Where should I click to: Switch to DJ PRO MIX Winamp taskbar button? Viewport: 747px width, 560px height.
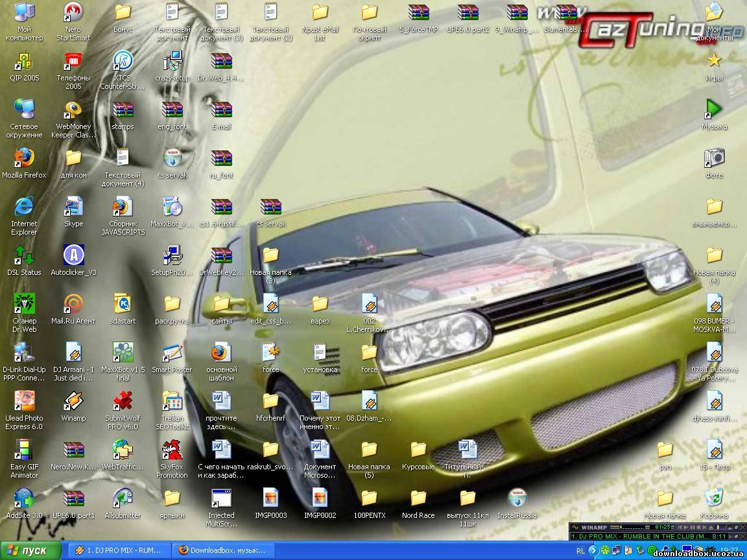pyautogui.click(x=118, y=550)
